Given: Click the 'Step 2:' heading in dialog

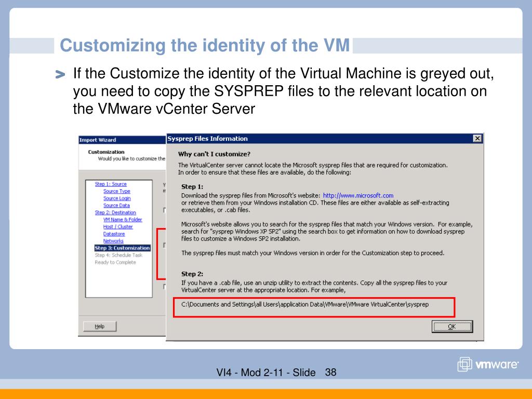Looking at the screenshot, I should coord(192,274).
